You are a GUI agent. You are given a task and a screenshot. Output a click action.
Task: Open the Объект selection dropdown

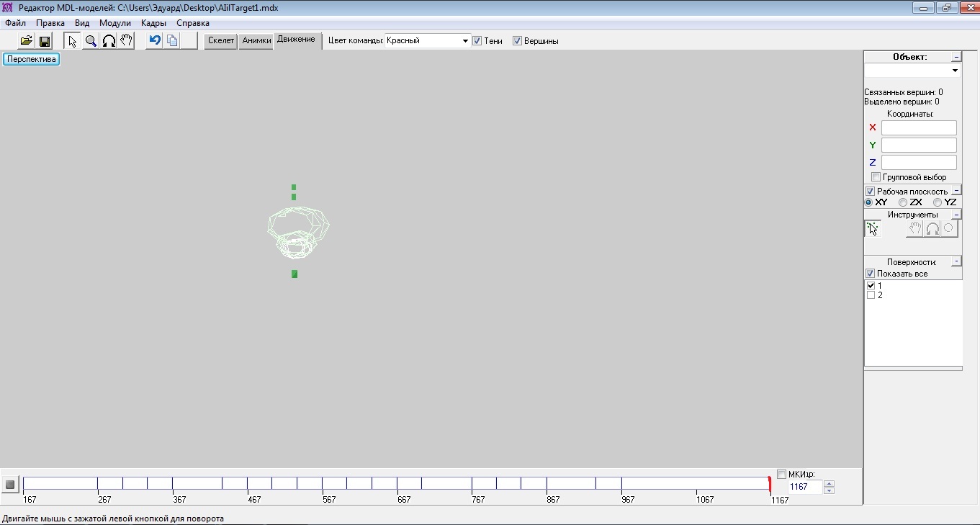912,71
